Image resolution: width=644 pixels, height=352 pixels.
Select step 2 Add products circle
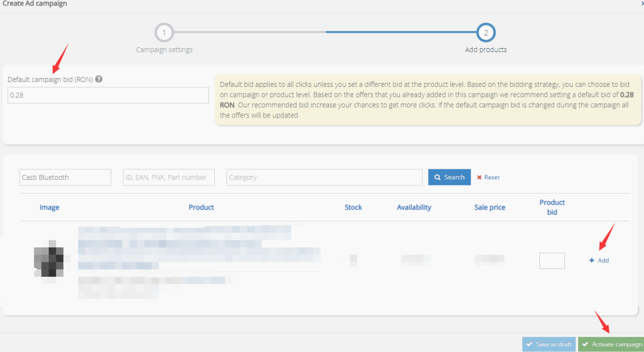coord(486,33)
